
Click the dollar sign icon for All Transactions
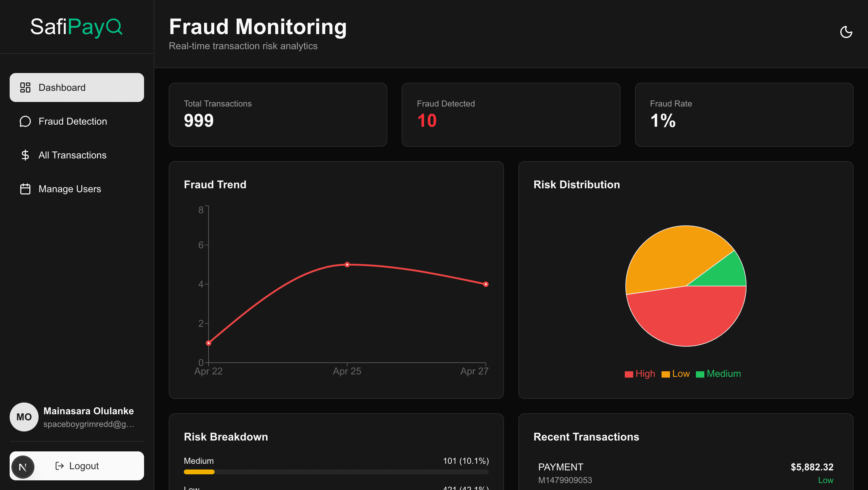(x=25, y=155)
